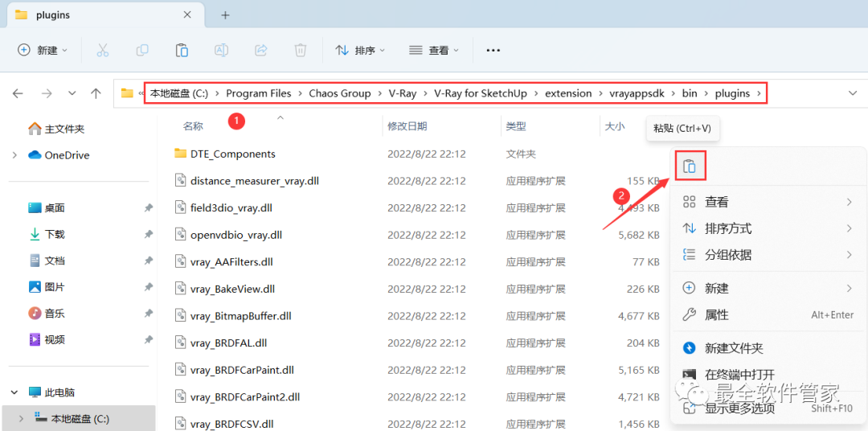Open 下载 Downloads in sidebar
Image resolution: width=868 pixels, height=431 pixels.
(x=47, y=234)
